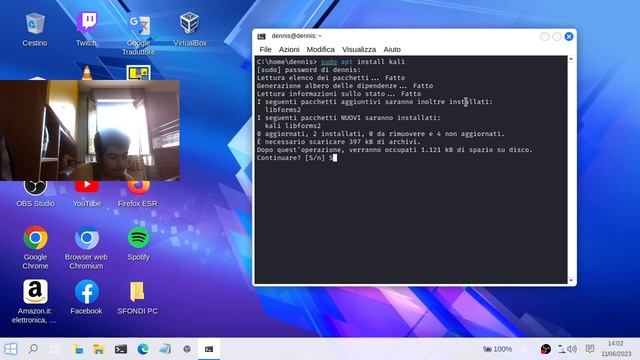Open the volume speaker tray icon
This screenshot has width=640, height=360.
572,349
